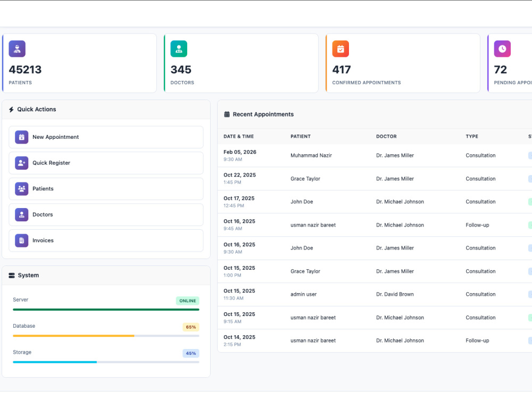
Task: Open the 45213 Patients stat card
Action: (x=79, y=63)
